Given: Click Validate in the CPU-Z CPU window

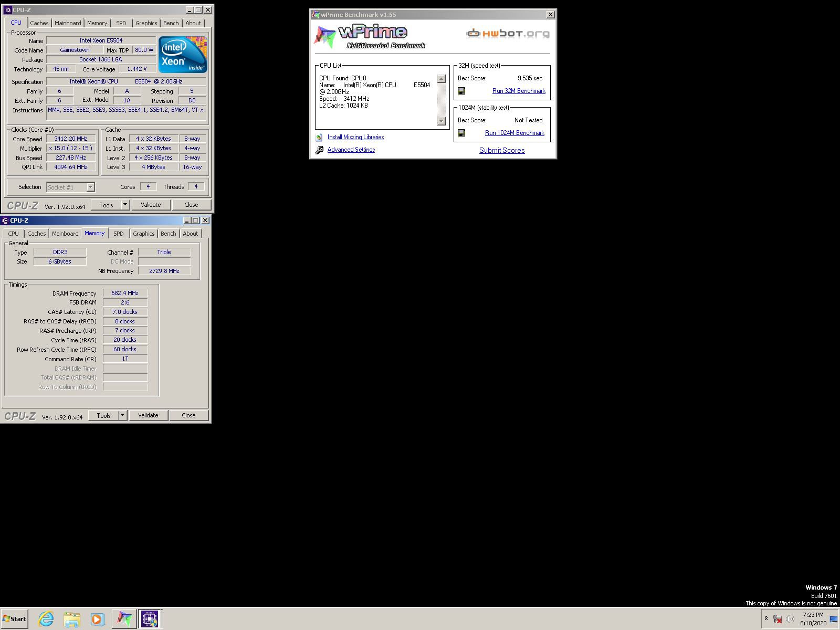Looking at the screenshot, I should click(x=151, y=205).
